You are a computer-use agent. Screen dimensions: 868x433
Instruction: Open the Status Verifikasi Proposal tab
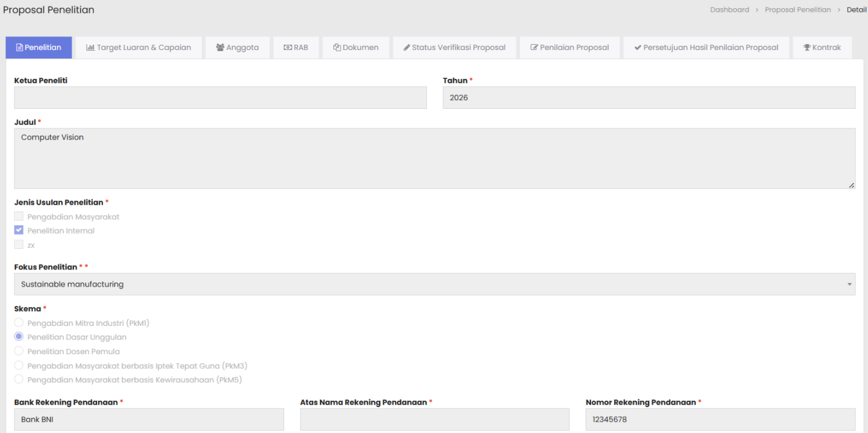coord(454,48)
